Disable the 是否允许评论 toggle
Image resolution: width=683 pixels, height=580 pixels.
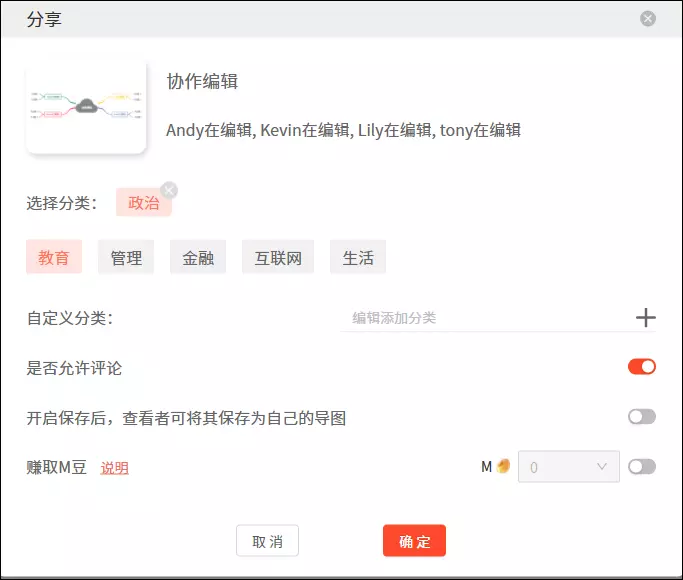(641, 367)
